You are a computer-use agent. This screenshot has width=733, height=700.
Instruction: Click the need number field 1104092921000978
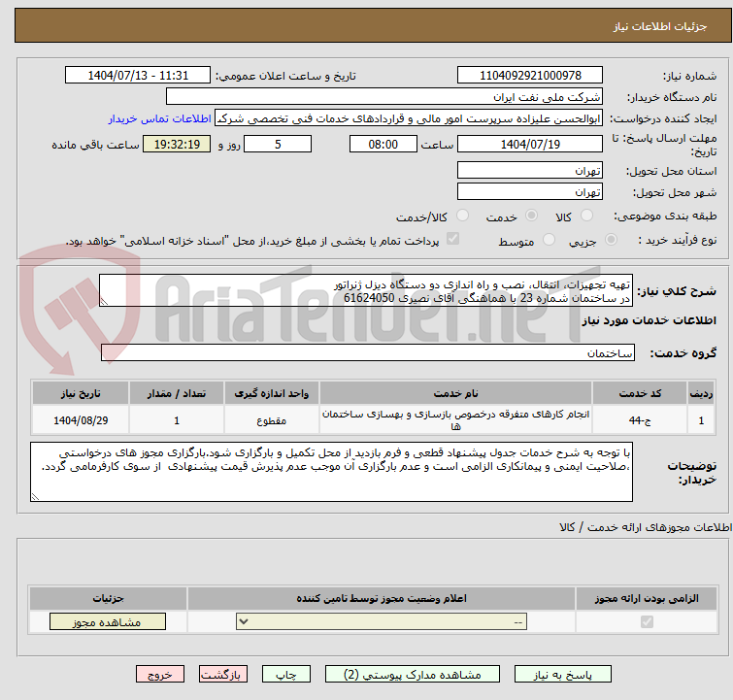(x=530, y=76)
